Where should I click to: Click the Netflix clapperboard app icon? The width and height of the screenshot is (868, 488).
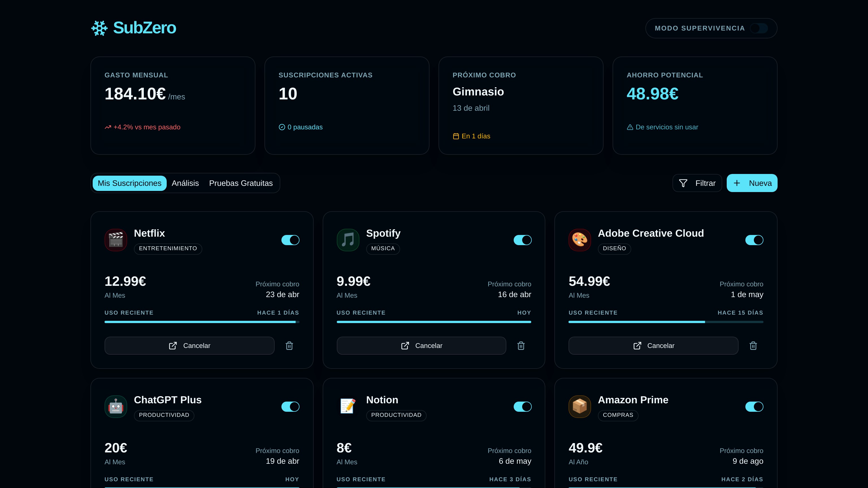[116, 240]
